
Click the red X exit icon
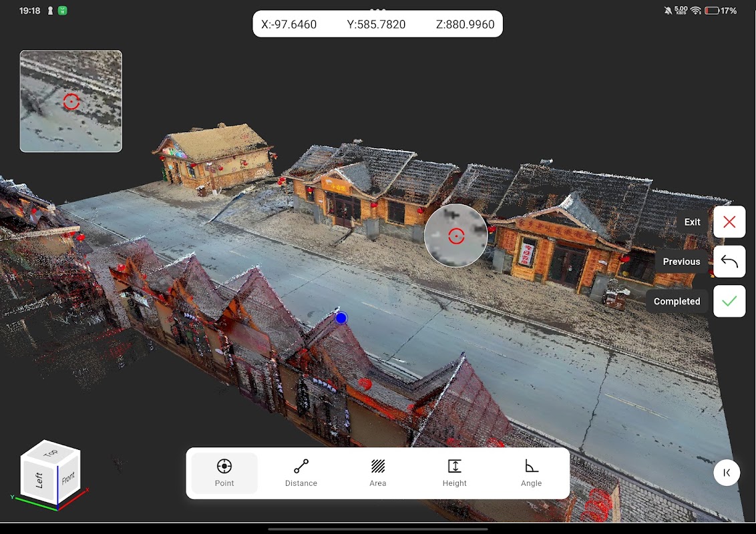pos(729,222)
